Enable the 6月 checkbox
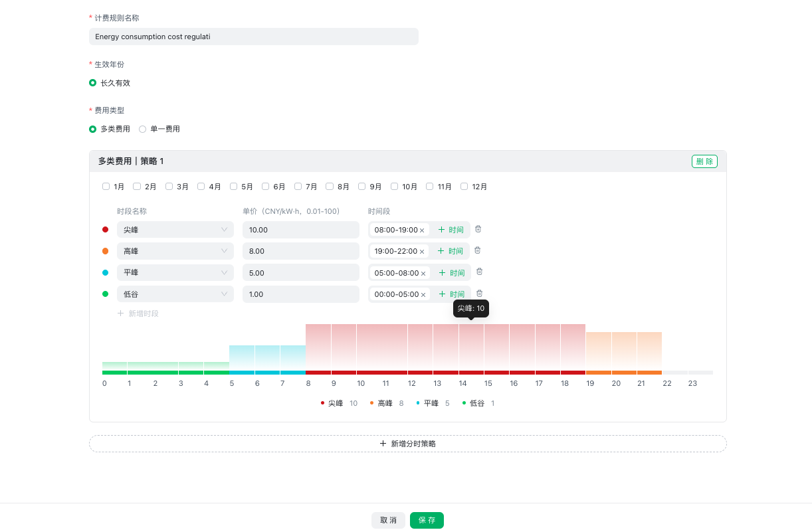Viewport: 812px width, 532px height. (x=266, y=187)
